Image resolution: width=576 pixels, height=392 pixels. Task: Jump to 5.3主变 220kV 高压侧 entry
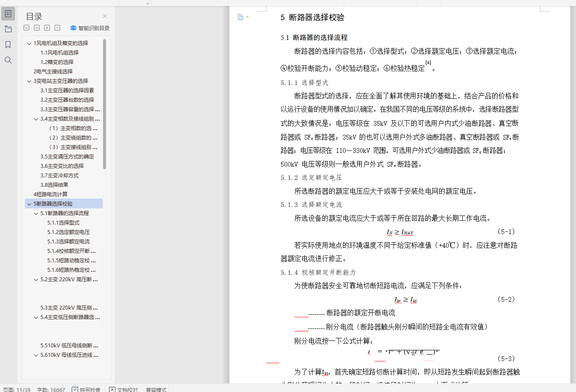pyautogui.click(x=69, y=307)
